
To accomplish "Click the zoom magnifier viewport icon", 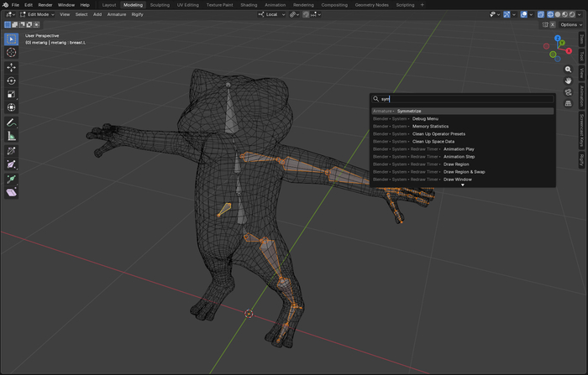I will (569, 70).
